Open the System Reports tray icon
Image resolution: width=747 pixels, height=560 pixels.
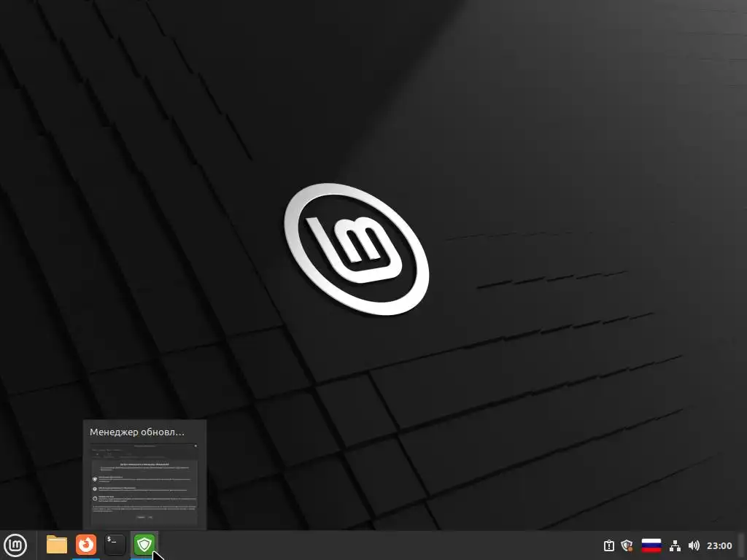click(609, 545)
